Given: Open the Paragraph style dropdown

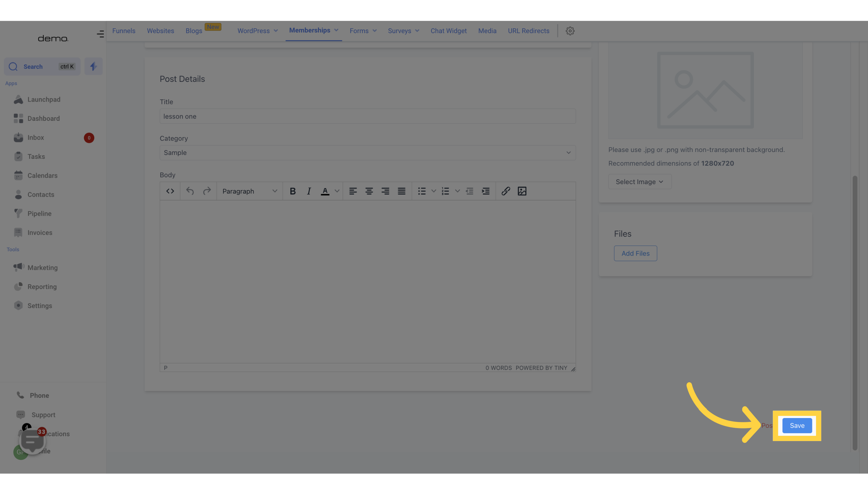Looking at the screenshot, I should pos(250,191).
